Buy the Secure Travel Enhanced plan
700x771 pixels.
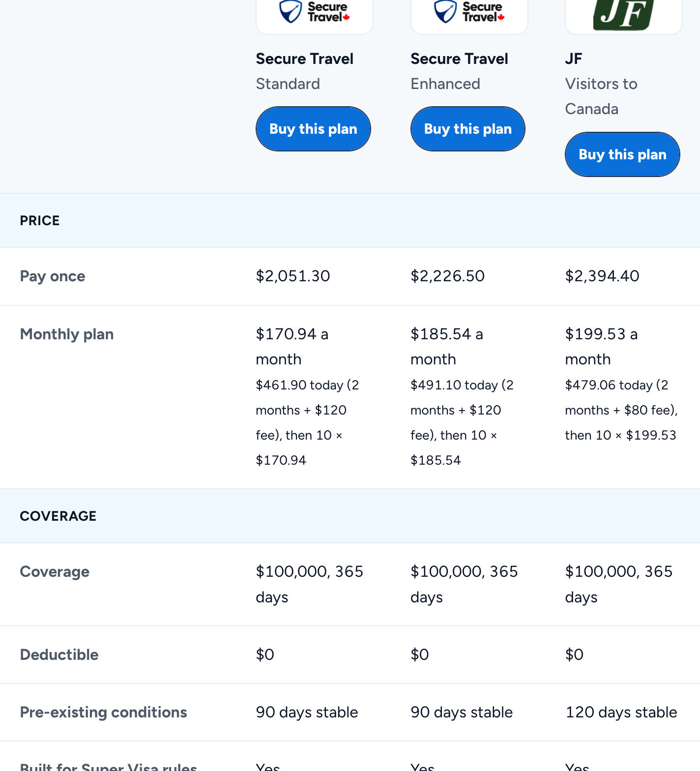[468, 129]
